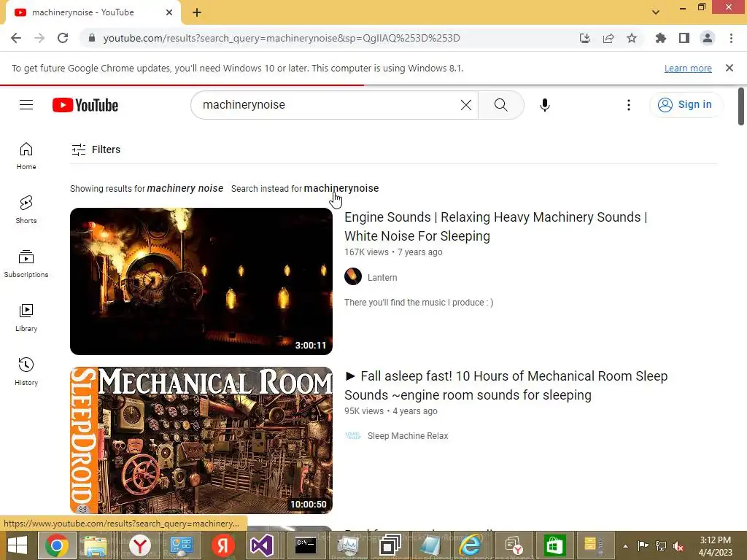Open command prompt from taskbar
747x560 pixels.
click(x=305, y=545)
